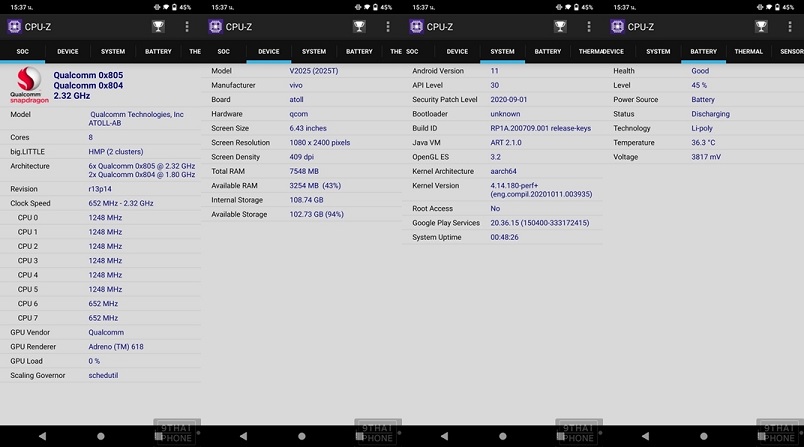804x447 pixels.
Task: Select the Total RAM '7548 MB' value
Action: point(304,171)
